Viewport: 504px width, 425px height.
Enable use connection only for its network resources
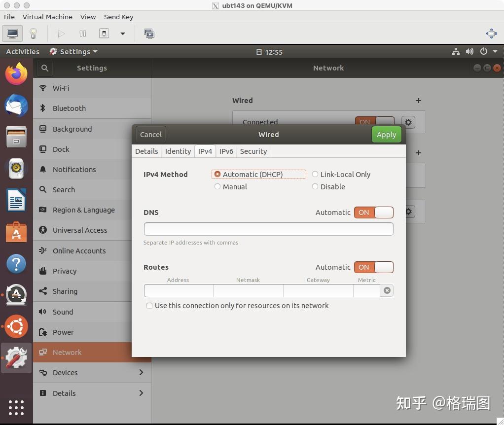click(x=149, y=306)
